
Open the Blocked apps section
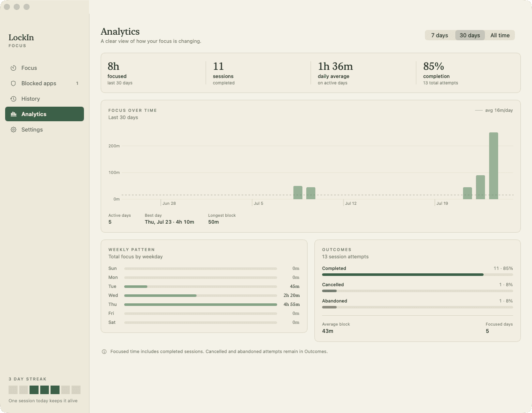tap(45, 84)
